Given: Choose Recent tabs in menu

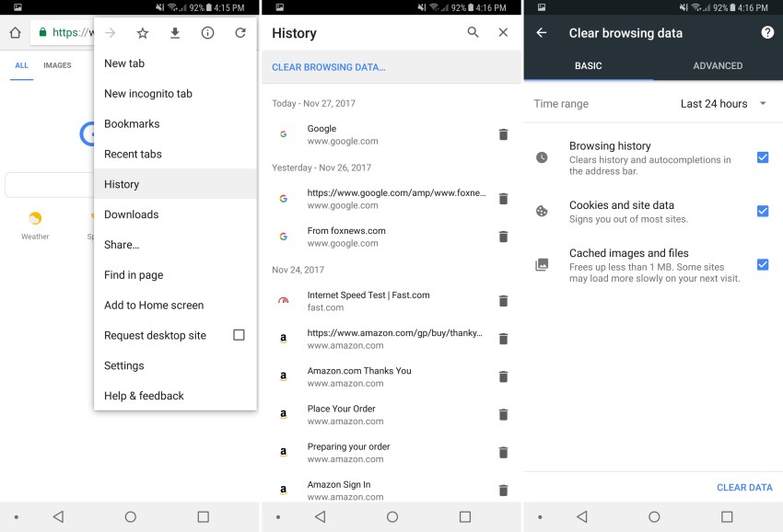Looking at the screenshot, I should coord(175,155).
